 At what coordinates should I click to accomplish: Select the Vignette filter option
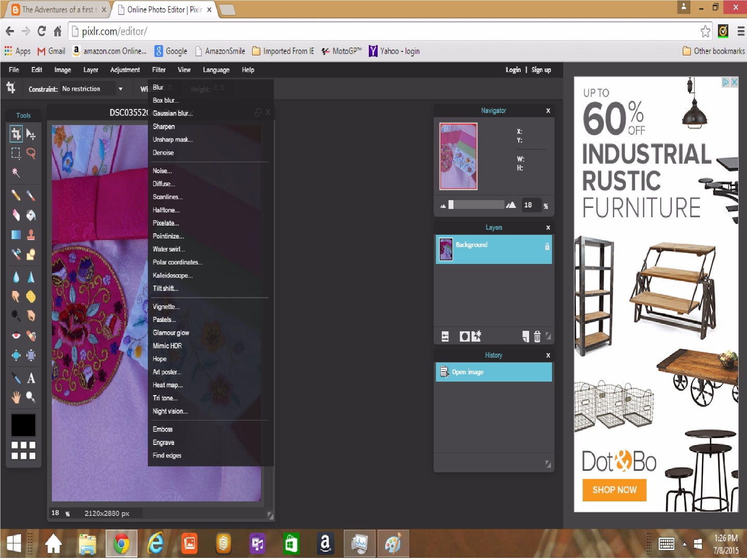[166, 306]
